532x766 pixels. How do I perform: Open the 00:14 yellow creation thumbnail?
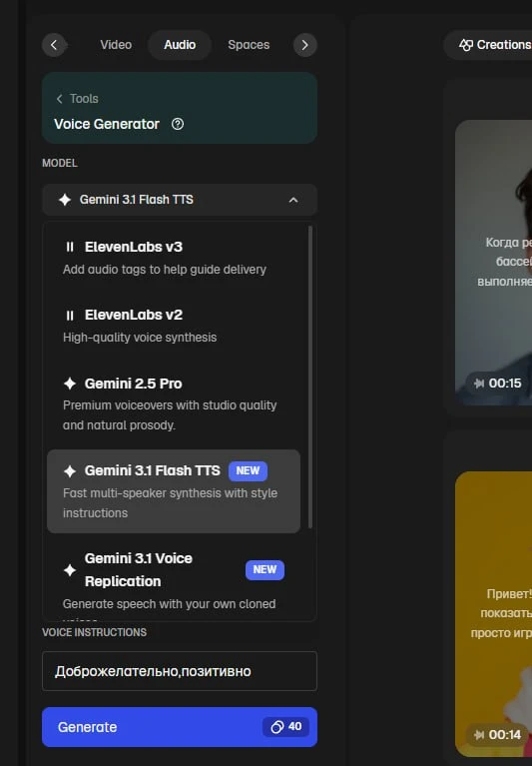493,614
